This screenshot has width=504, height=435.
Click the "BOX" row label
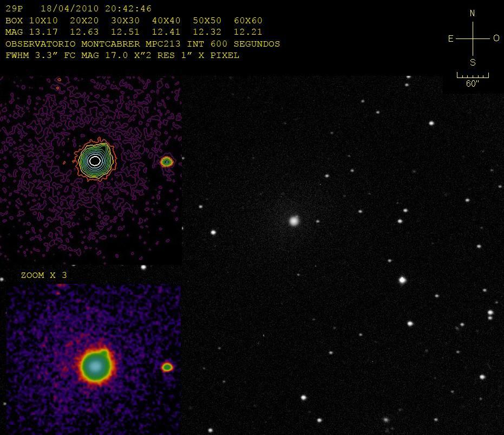(14, 21)
